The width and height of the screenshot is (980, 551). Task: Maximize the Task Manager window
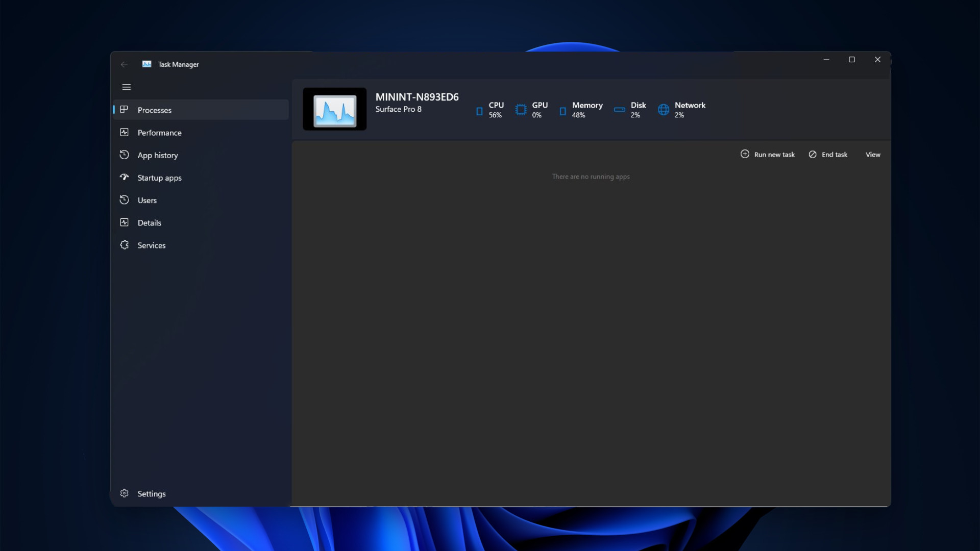(852, 60)
